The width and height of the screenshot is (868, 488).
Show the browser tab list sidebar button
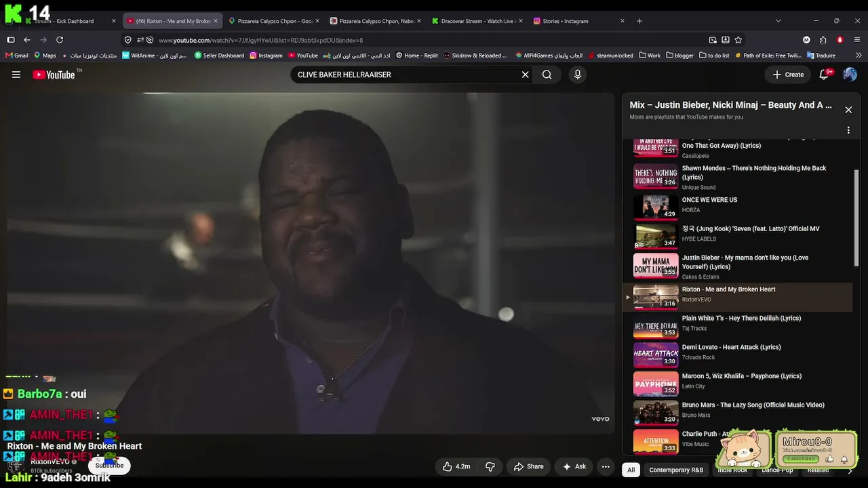point(11,40)
